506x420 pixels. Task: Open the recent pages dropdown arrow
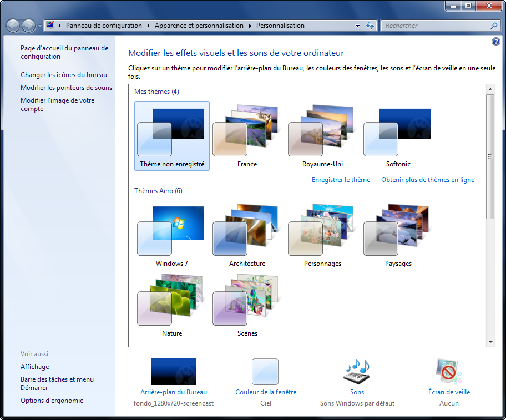[x=39, y=26]
